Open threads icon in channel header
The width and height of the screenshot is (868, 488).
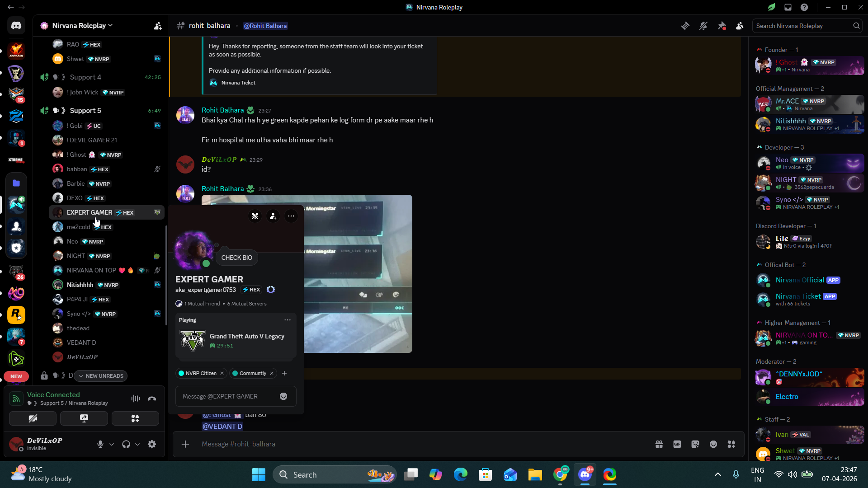[685, 26]
